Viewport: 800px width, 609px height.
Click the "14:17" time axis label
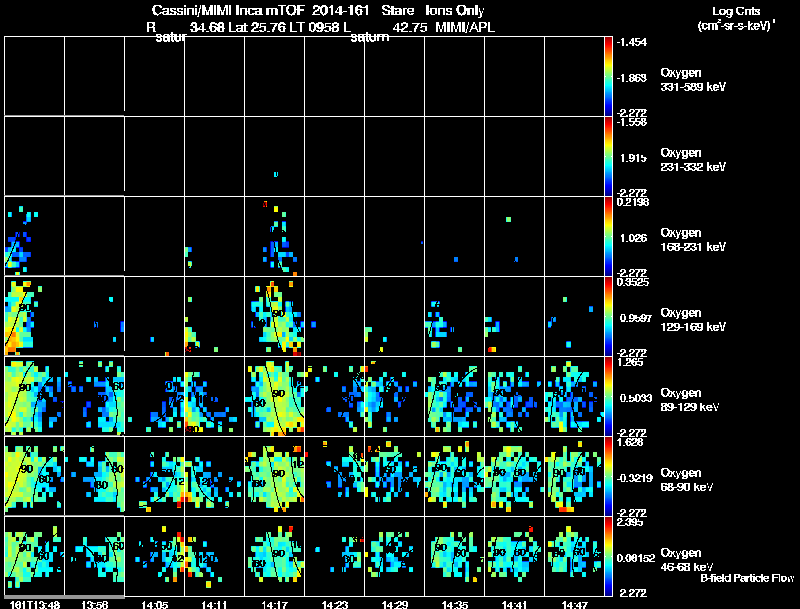click(x=274, y=605)
